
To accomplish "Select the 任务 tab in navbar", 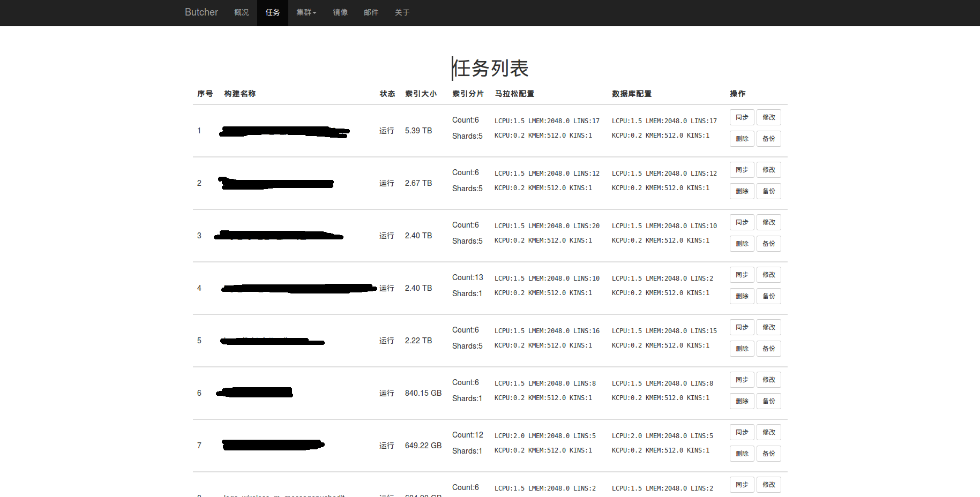I will 272,12.
